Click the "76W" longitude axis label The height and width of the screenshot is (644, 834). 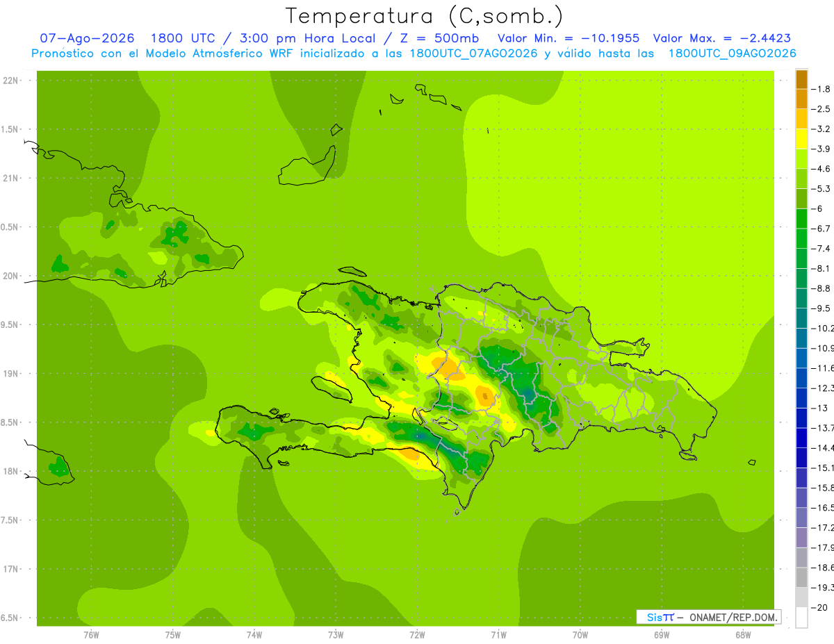coord(91,635)
